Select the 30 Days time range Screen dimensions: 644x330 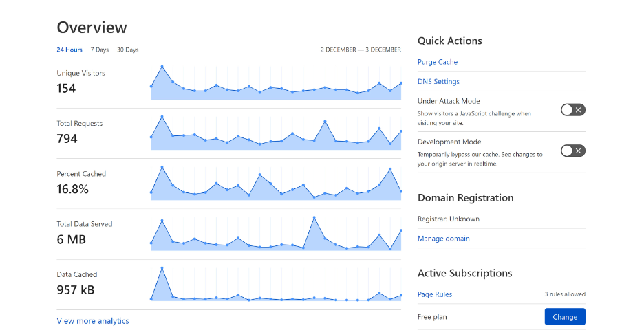point(128,49)
